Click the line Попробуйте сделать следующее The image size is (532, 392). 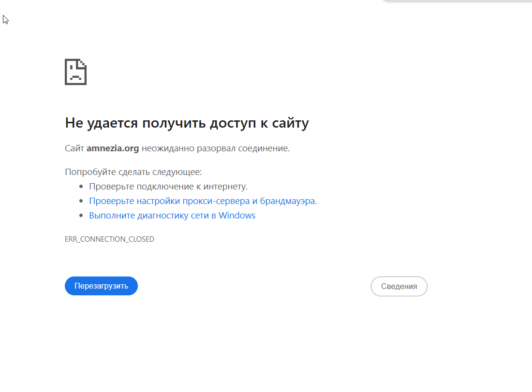coord(133,172)
